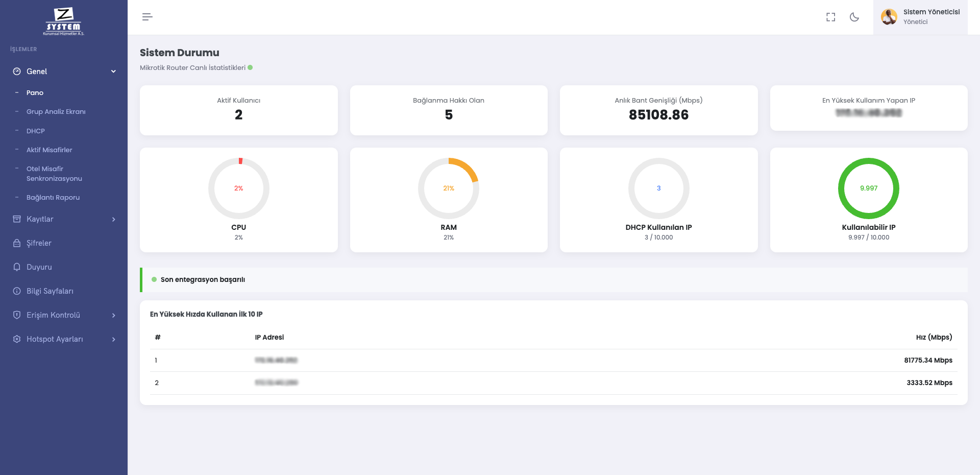The image size is (980, 475).
Task: Expand the Hotspot Ayarları submenu arrow
Action: tap(113, 339)
